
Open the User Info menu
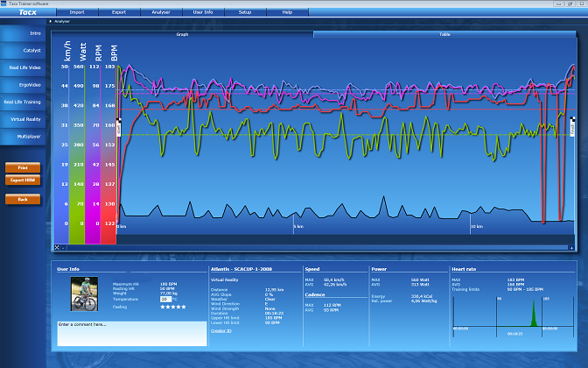[203, 13]
